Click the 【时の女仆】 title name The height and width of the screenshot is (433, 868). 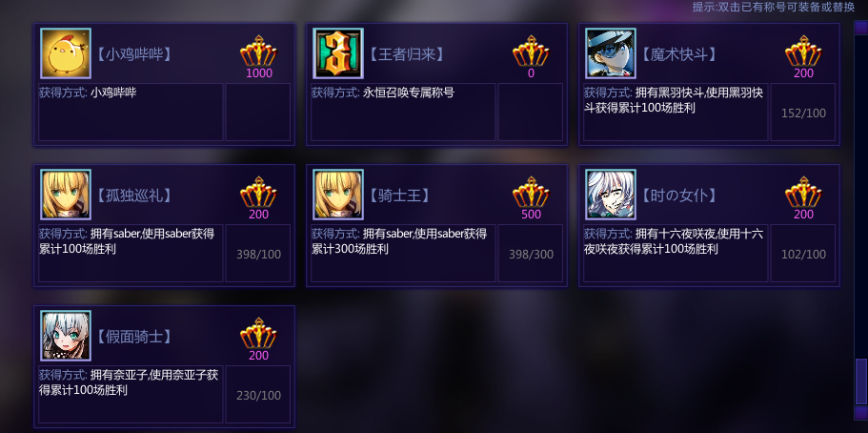(x=678, y=196)
